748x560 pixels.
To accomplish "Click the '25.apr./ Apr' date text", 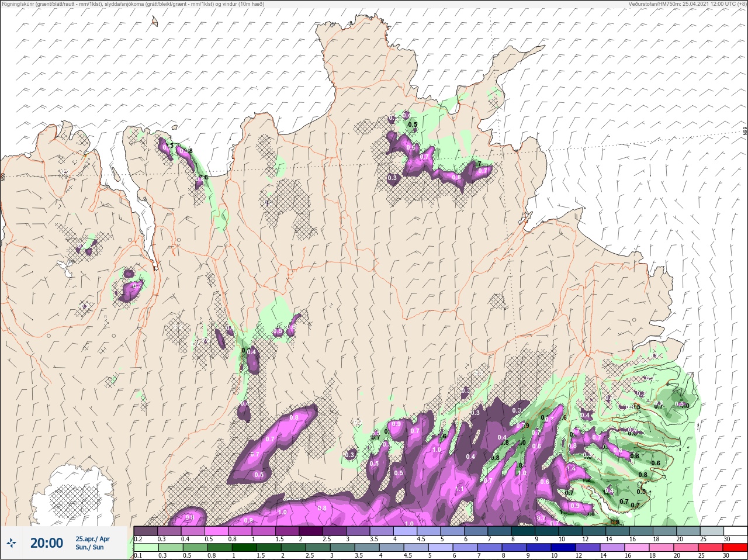I will [x=92, y=538].
